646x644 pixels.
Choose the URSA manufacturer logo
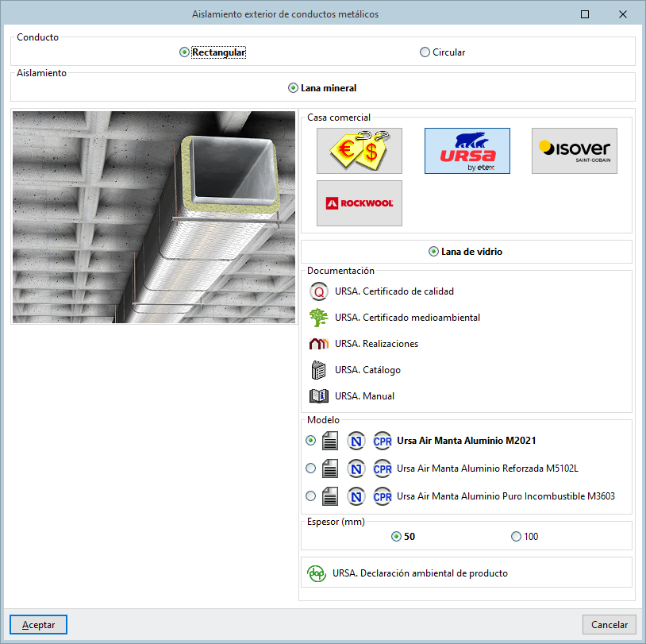(467, 151)
